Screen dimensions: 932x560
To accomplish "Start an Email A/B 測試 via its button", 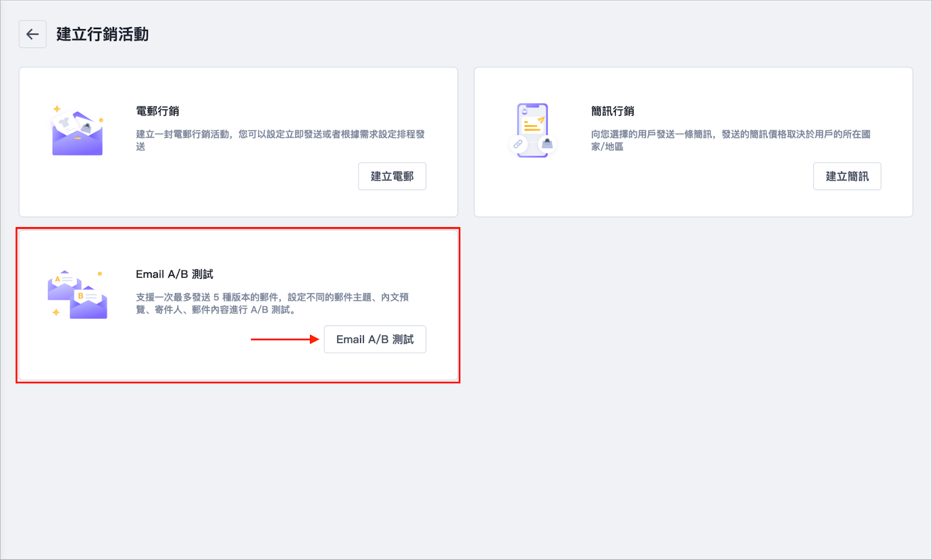I will (375, 339).
